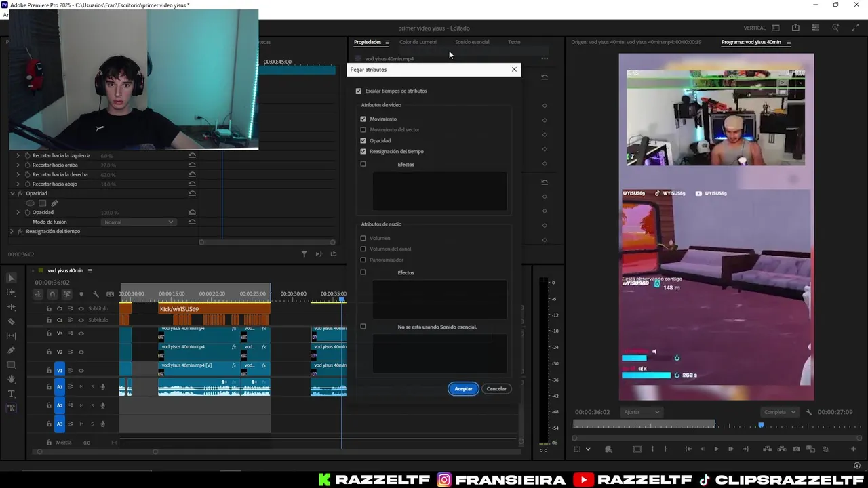The height and width of the screenshot is (488, 868).
Task: Hide track V3 with eye icon
Action: coord(81,333)
